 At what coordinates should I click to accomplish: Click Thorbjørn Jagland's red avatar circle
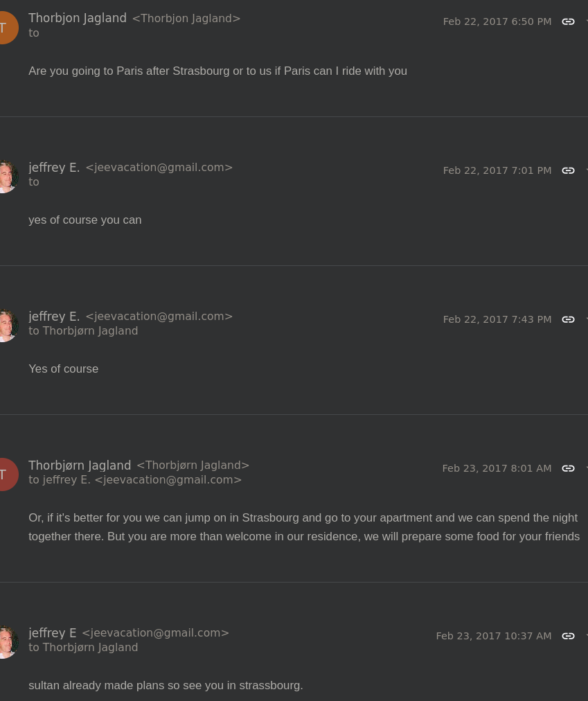(x=6, y=474)
